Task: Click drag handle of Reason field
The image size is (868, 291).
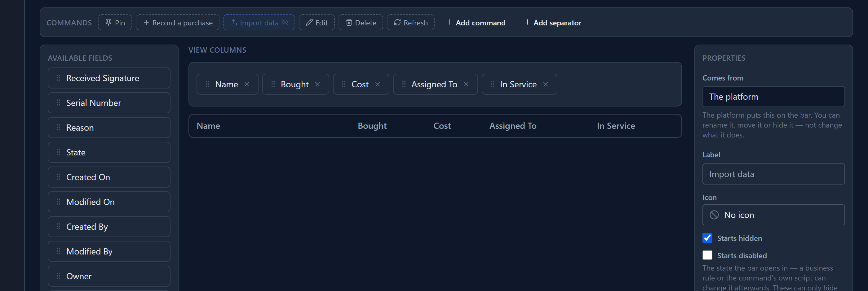Action: [59, 128]
